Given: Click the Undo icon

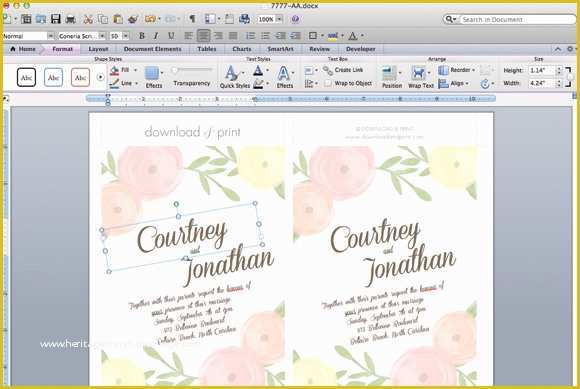Looking at the screenshot, I should [150, 19].
